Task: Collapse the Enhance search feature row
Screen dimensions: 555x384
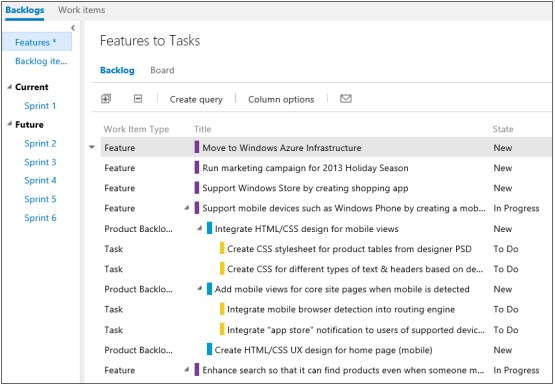Action: (187, 370)
